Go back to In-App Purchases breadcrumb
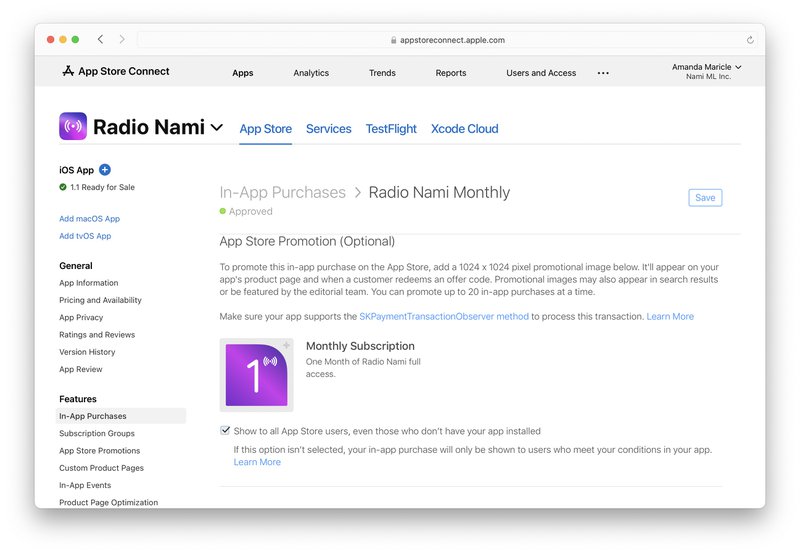The width and height of the screenshot is (800, 554). [x=283, y=192]
